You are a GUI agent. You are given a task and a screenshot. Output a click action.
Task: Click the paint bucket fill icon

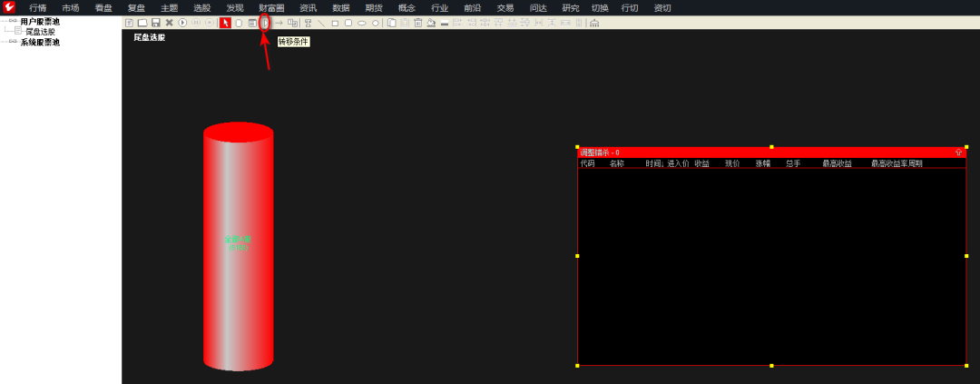pyautogui.click(x=431, y=23)
